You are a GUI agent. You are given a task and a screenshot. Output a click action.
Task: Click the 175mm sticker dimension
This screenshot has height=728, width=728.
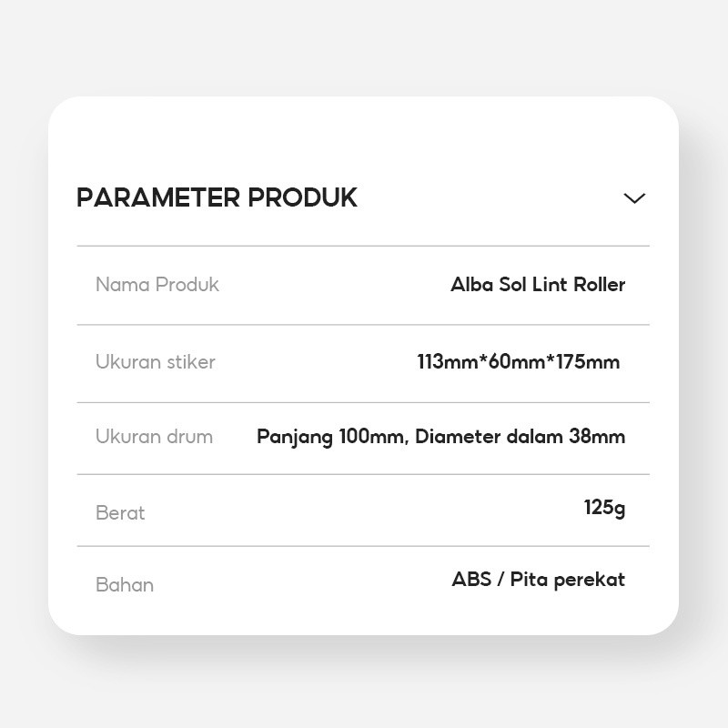(x=586, y=362)
